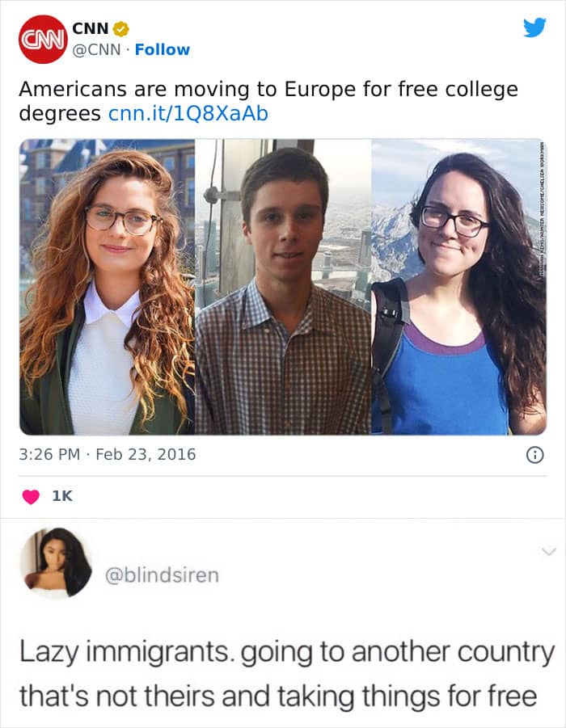Open the left photo of the red-haired woman
The image size is (566, 728).
point(107,287)
